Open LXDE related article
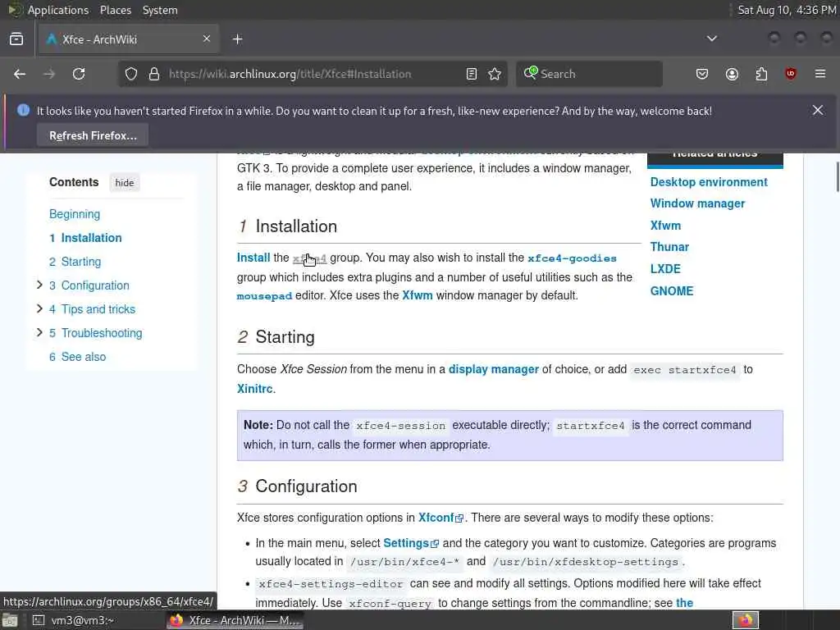840x630 pixels. click(665, 269)
